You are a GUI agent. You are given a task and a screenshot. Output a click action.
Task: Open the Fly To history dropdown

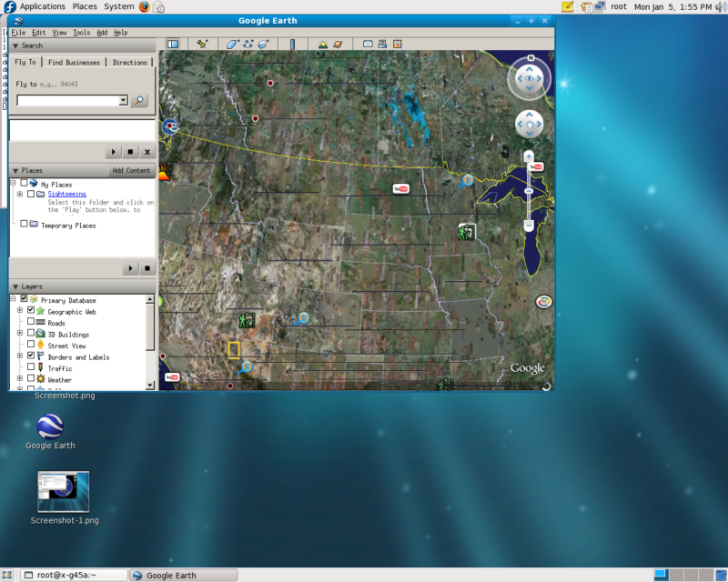tap(124, 101)
